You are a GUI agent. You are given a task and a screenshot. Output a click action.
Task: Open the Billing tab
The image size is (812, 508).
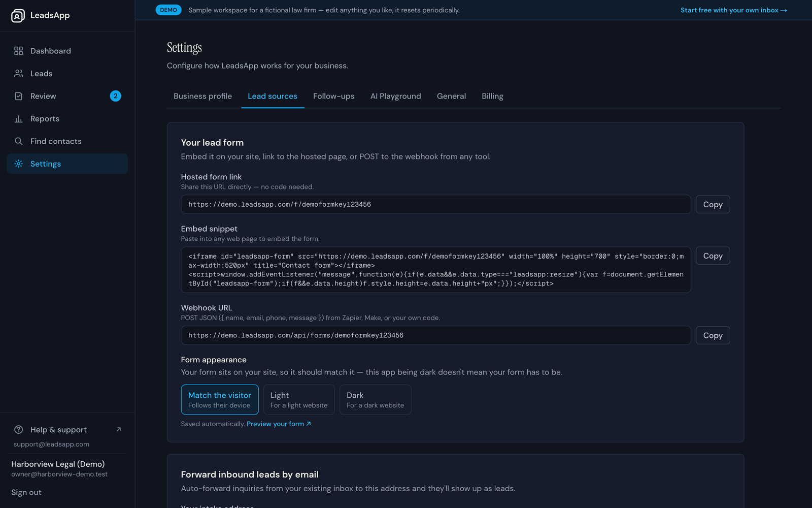coord(492,96)
